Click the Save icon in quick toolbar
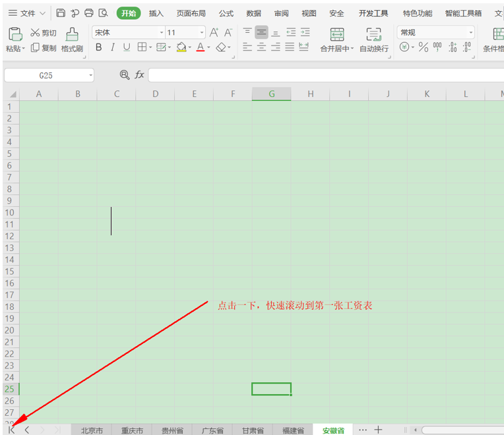This screenshot has width=504, height=435. pyautogui.click(x=61, y=13)
